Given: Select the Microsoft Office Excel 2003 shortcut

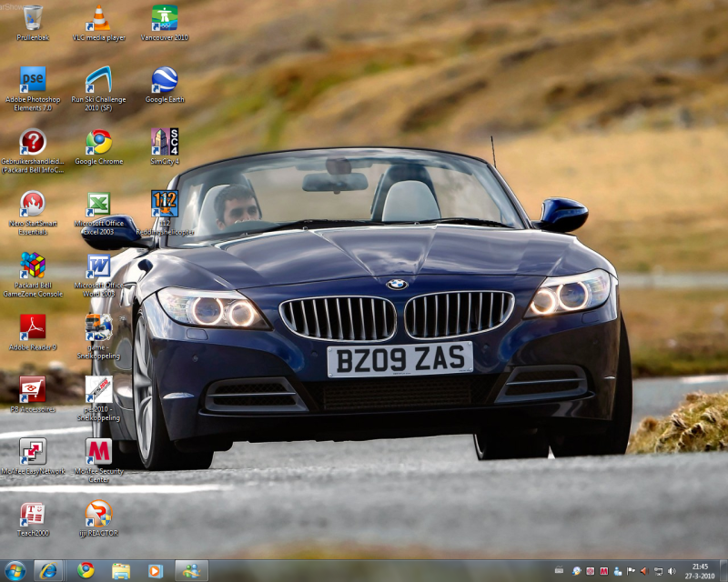Looking at the screenshot, I should tap(99, 213).
